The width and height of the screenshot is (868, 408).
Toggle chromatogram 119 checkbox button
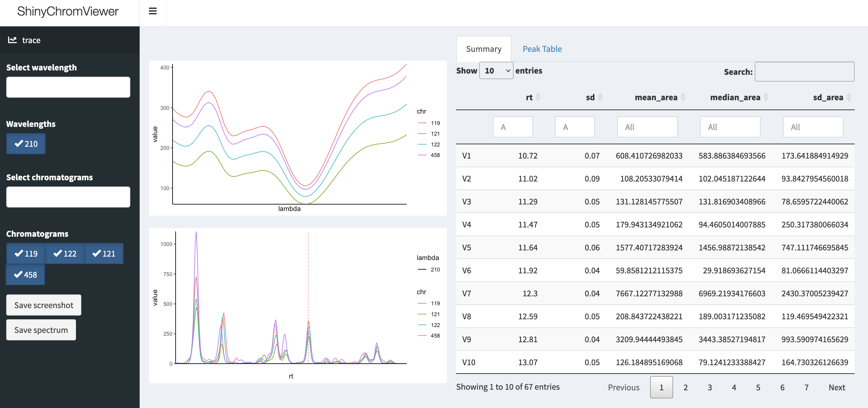point(26,254)
